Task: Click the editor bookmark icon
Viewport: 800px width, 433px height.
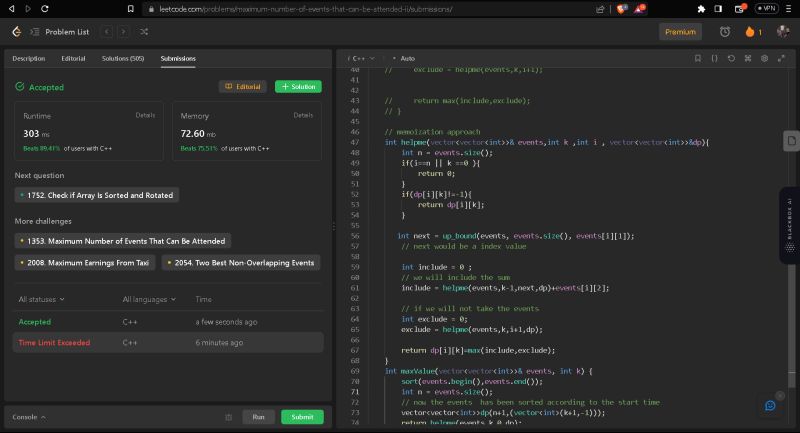Action: click(x=698, y=59)
